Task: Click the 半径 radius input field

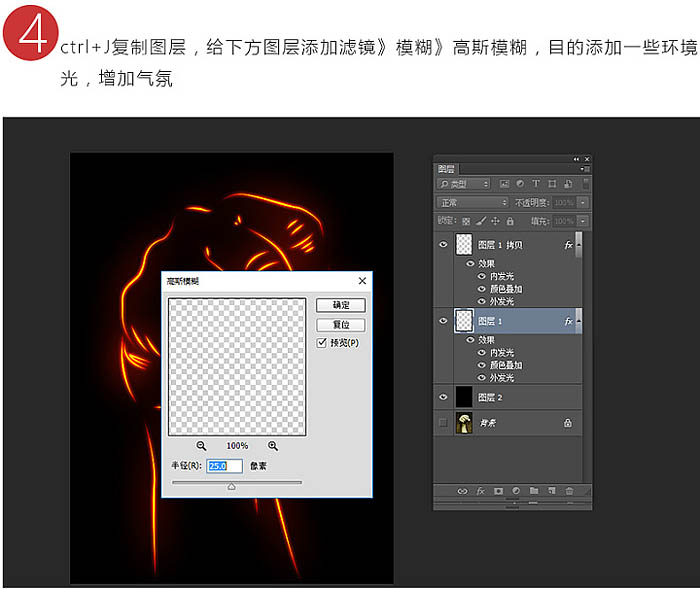Action: [225, 466]
